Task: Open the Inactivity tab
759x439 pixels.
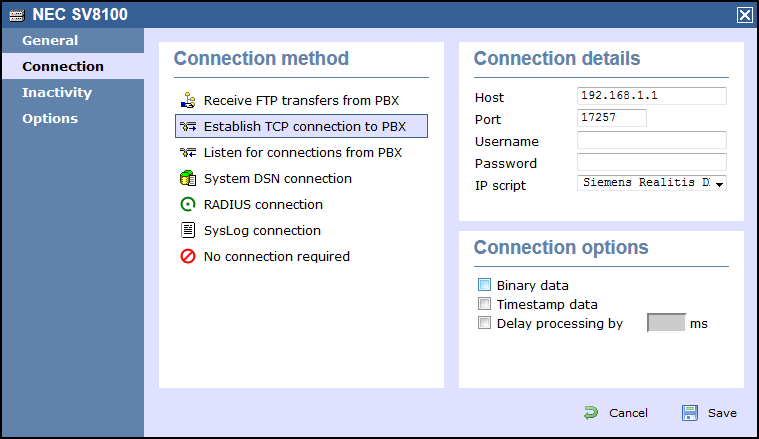Action: pyautogui.click(x=57, y=93)
